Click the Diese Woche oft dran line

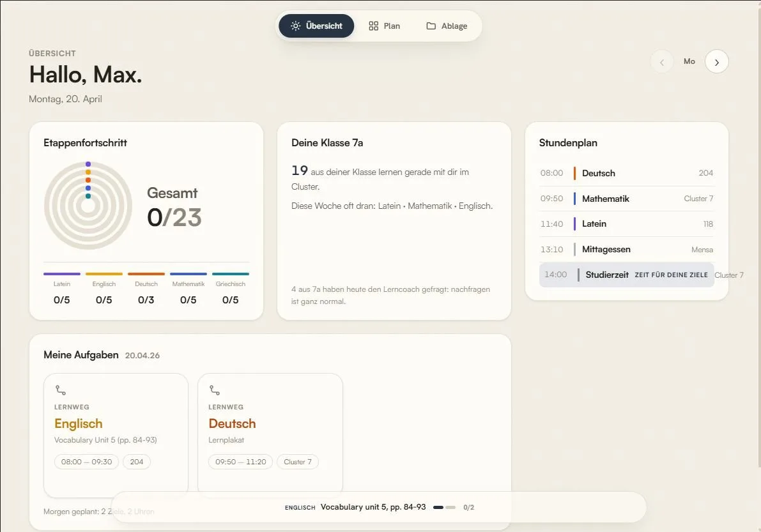click(392, 206)
